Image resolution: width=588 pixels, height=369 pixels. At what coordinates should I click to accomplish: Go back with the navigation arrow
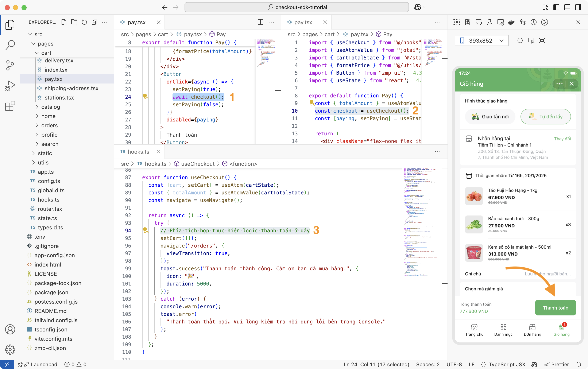165,7
